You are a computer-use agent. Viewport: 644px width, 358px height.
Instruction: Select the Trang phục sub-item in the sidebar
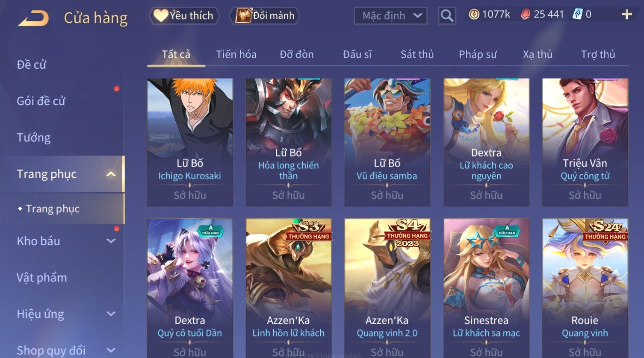53,208
